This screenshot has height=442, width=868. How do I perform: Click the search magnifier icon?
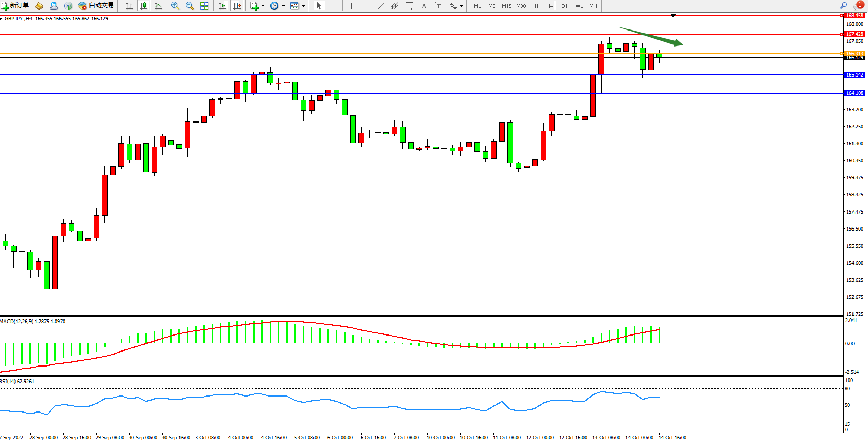[x=843, y=6]
